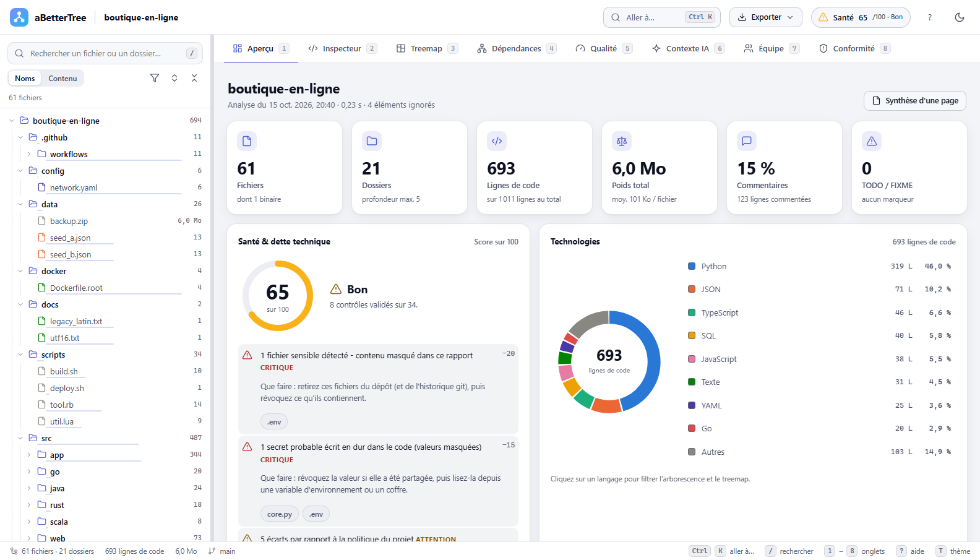Click the filter funnel icon in sidebar
The width and height of the screenshot is (980, 560).
[x=155, y=78]
